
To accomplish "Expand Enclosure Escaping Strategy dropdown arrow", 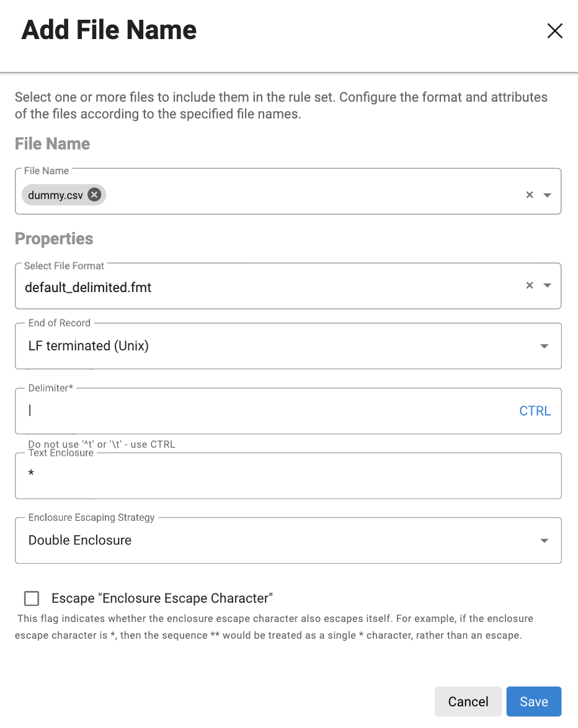I will click(x=544, y=540).
